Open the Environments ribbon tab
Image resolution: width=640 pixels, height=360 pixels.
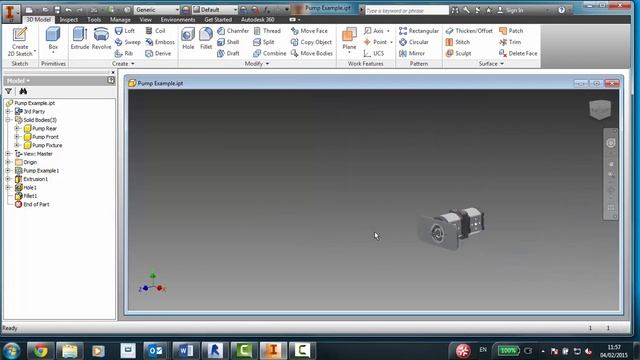(x=178, y=20)
